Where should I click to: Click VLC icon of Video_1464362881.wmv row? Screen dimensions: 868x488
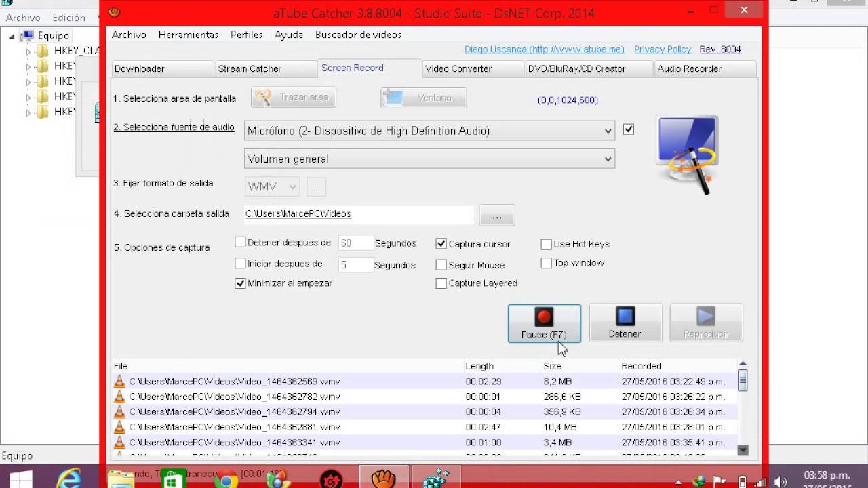tap(119, 427)
